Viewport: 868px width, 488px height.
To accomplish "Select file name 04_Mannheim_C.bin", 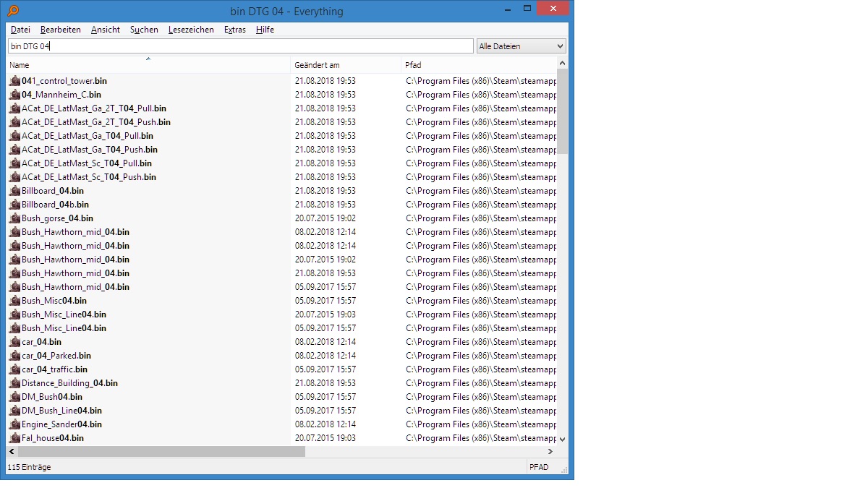I will (61, 95).
